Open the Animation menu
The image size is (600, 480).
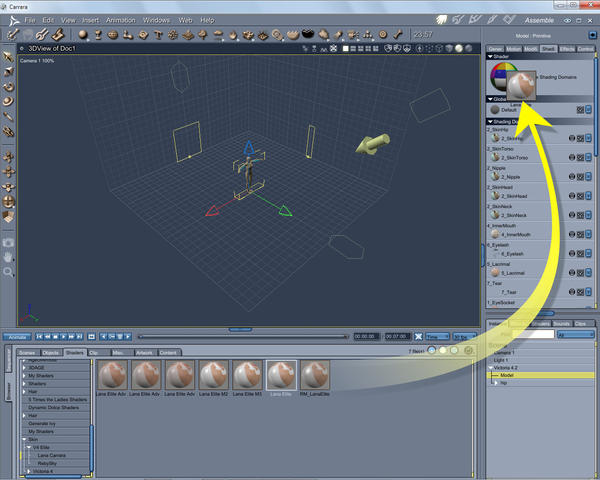[x=121, y=20]
